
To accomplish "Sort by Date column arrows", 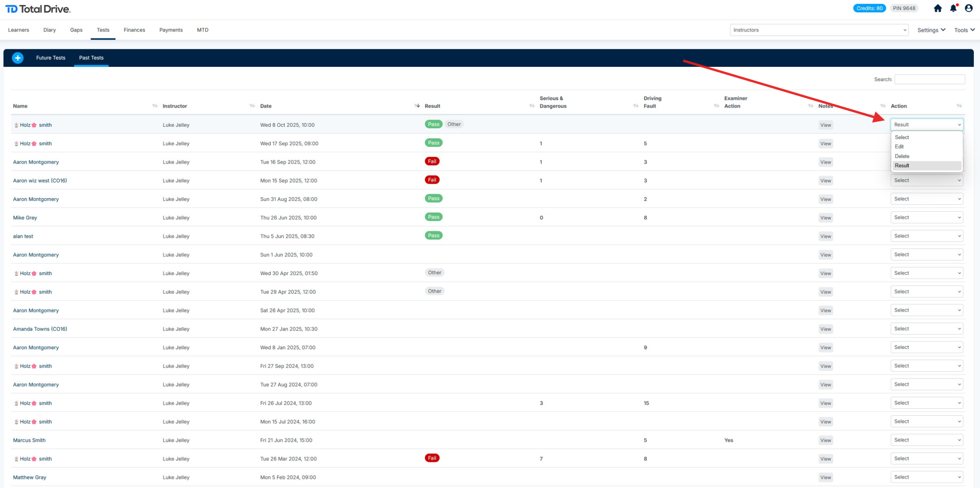I will (417, 106).
